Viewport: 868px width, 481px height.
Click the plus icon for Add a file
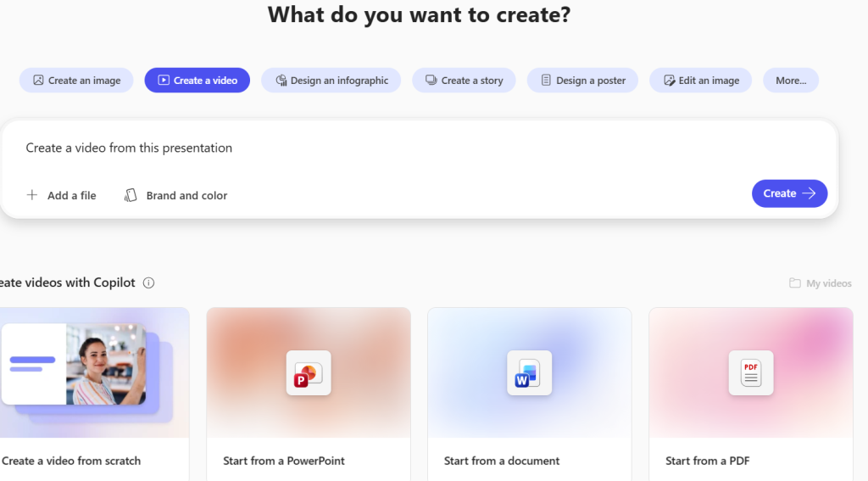point(32,195)
